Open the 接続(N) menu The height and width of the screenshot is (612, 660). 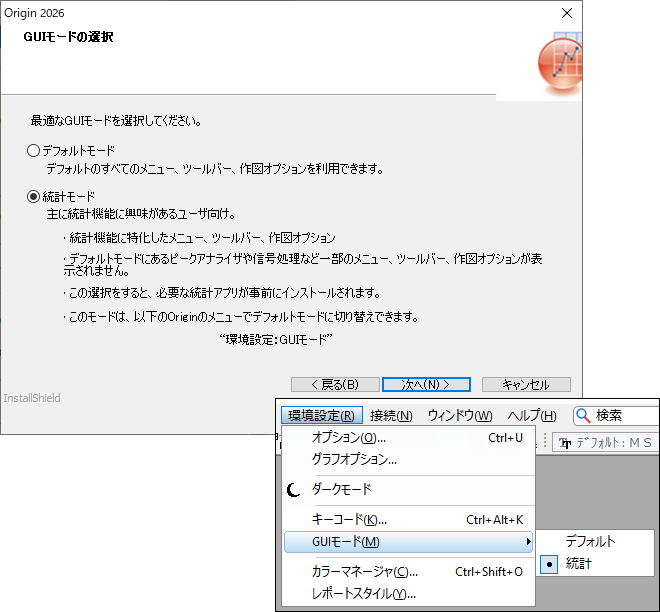[x=390, y=416]
